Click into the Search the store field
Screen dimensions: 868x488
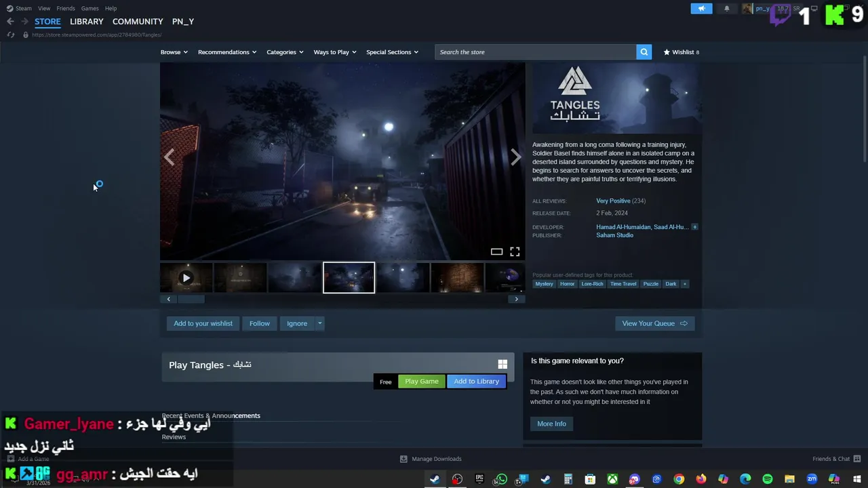(x=536, y=52)
